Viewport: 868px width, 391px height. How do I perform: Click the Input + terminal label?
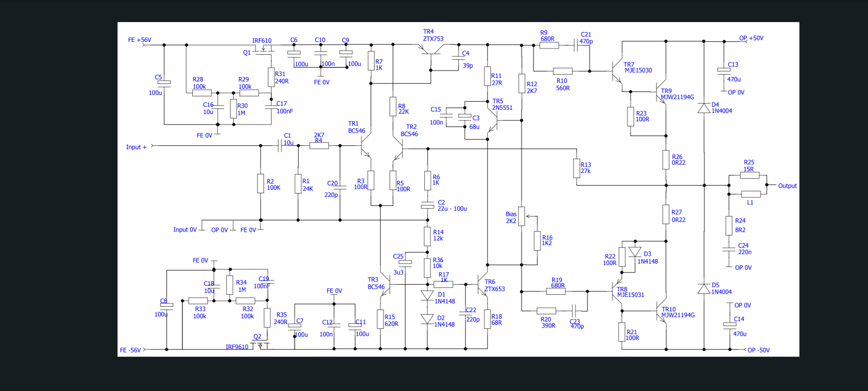[136, 147]
